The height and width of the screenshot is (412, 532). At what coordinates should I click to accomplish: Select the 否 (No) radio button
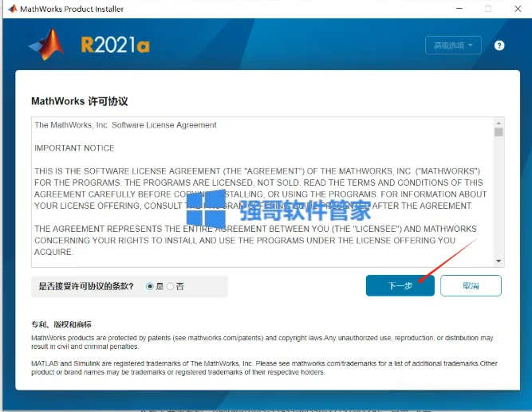coord(171,287)
